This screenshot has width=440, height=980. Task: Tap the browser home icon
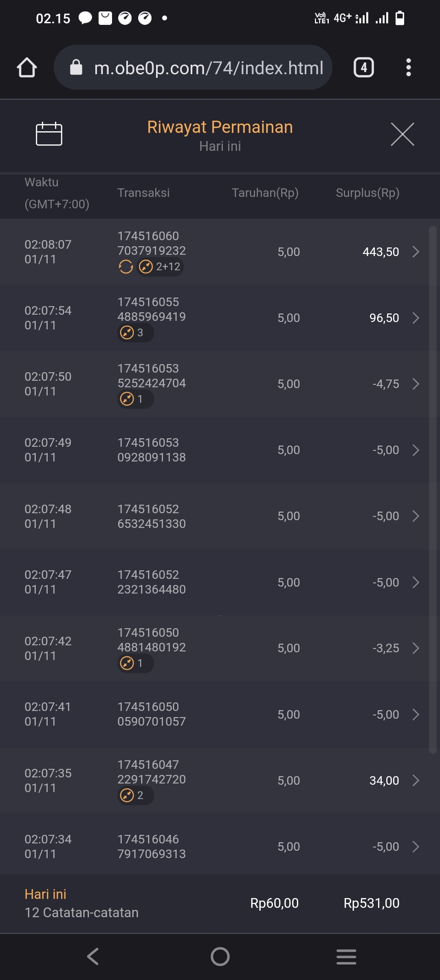(x=27, y=68)
